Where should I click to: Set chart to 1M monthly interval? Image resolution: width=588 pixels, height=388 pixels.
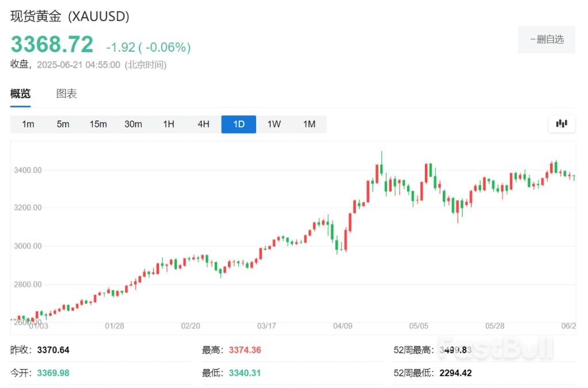click(309, 124)
